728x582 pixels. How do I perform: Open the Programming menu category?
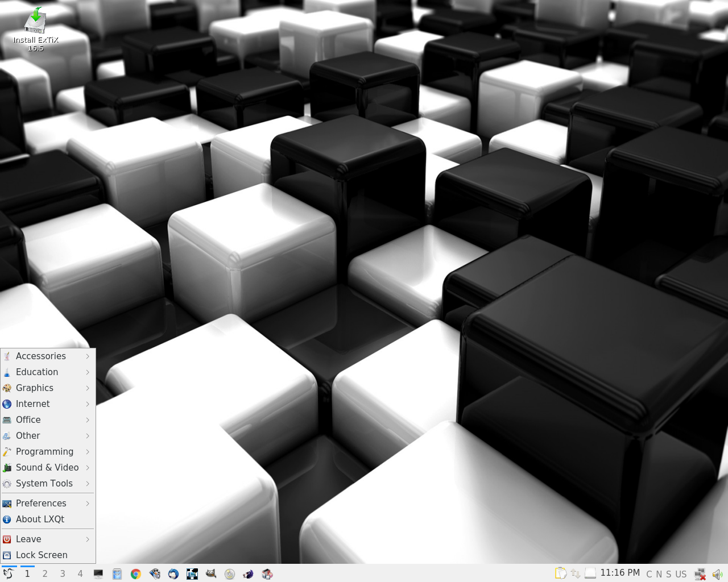pos(48,452)
